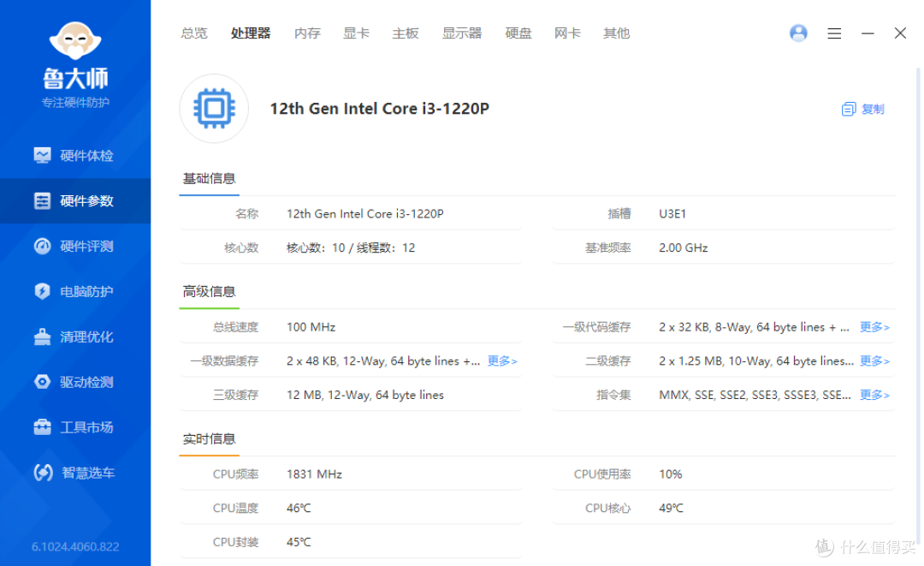Screen dimensions: 924x566
Task: Click the 高级信息 section header
Action: 210,292
